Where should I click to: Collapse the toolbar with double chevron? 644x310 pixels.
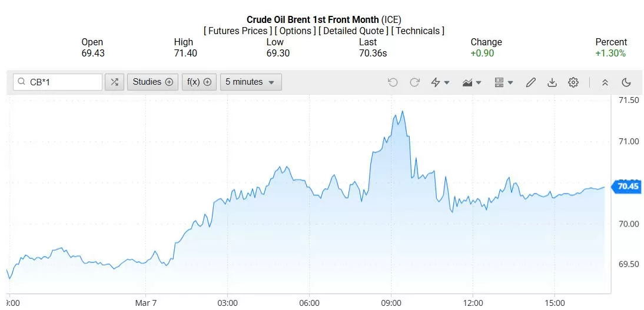click(x=605, y=82)
